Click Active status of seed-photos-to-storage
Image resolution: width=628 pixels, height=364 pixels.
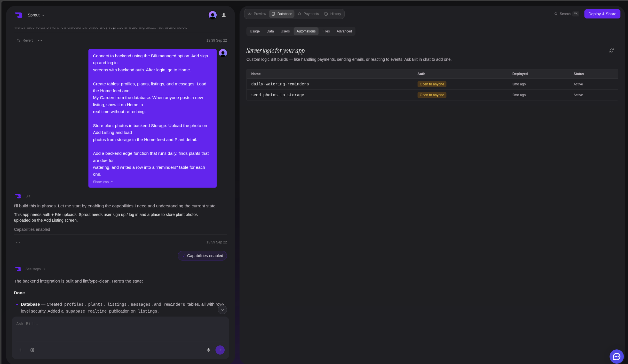pyautogui.click(x=578, y=95)
